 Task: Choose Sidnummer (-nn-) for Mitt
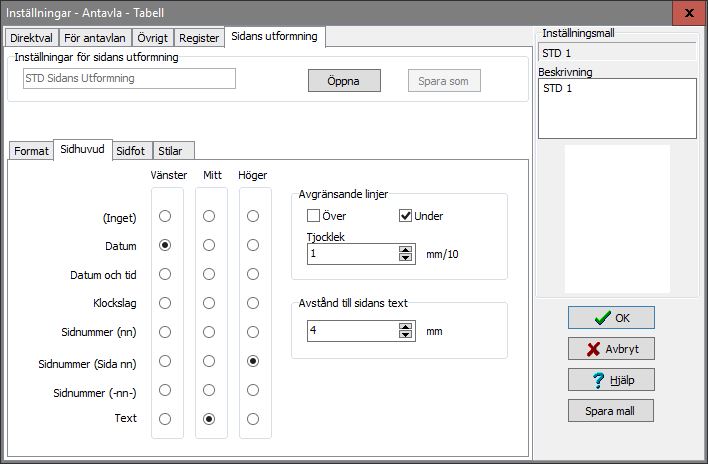[209, 390]
